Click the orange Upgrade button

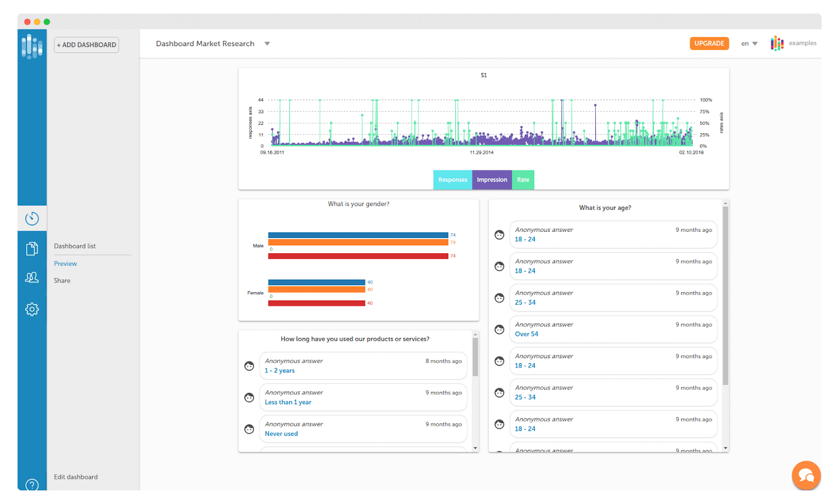click(x=709, y=44)
